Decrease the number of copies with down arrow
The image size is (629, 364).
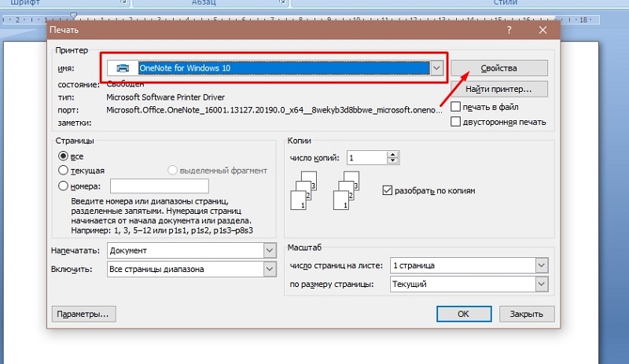pyautogui.click(x=392, y=161)
